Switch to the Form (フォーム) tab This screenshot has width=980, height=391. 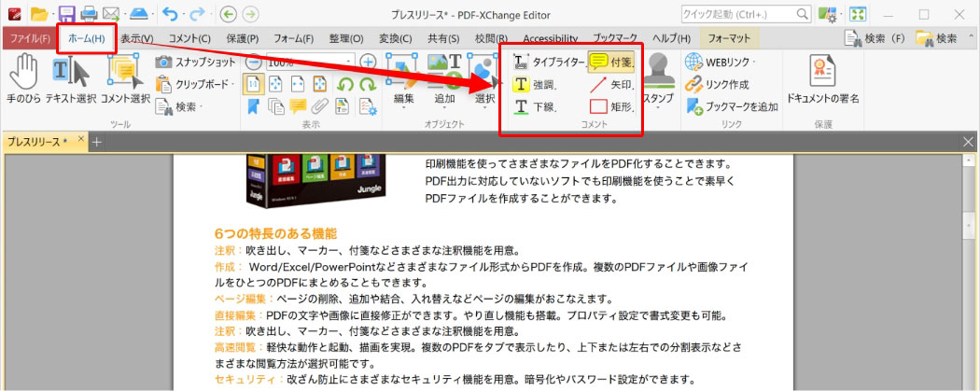point(293,38)
